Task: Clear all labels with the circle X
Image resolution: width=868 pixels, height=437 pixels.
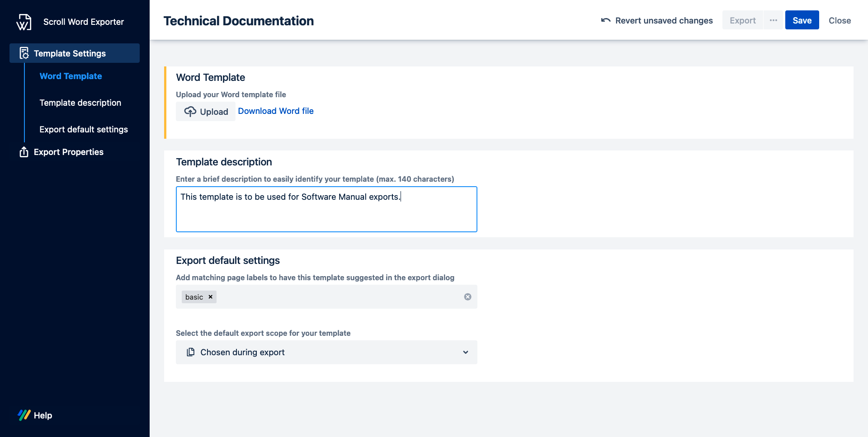Action: [467, 297]
